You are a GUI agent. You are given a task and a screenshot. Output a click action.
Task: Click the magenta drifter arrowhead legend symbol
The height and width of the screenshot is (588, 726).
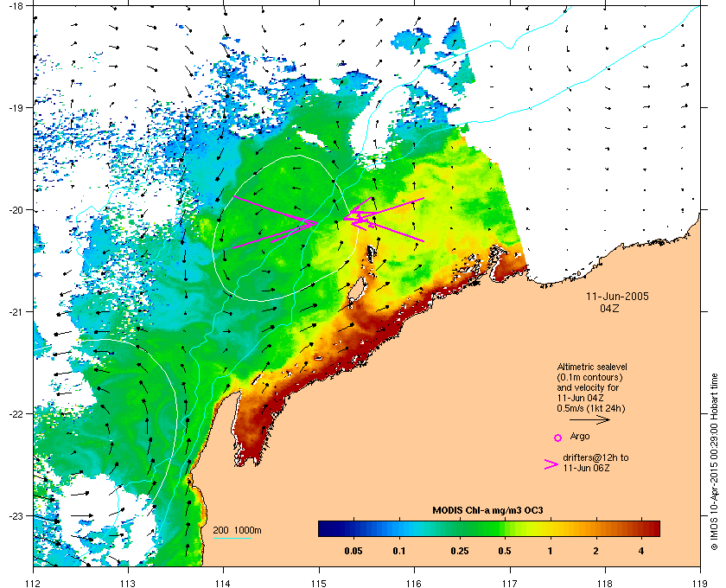click(x=551, y=464)
